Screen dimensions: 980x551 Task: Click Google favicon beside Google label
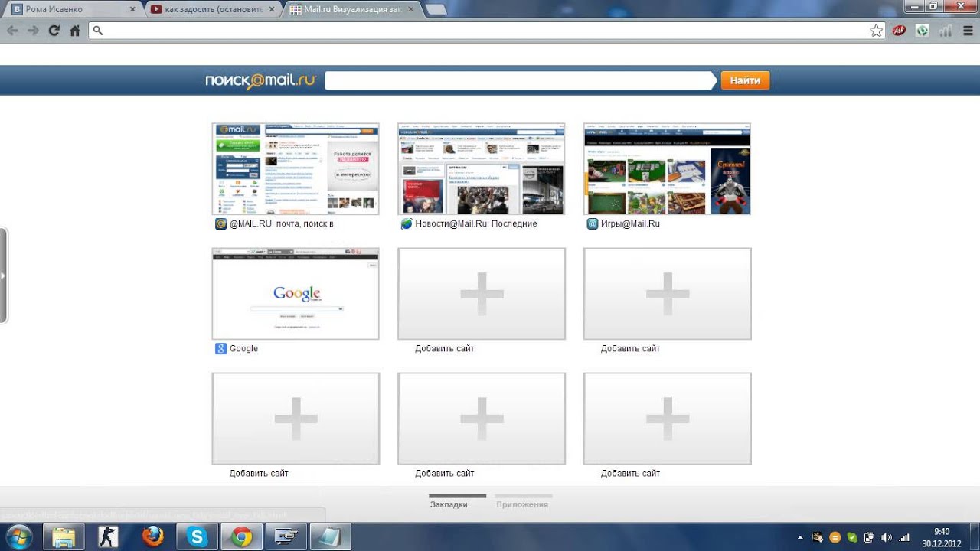[220, 349]
